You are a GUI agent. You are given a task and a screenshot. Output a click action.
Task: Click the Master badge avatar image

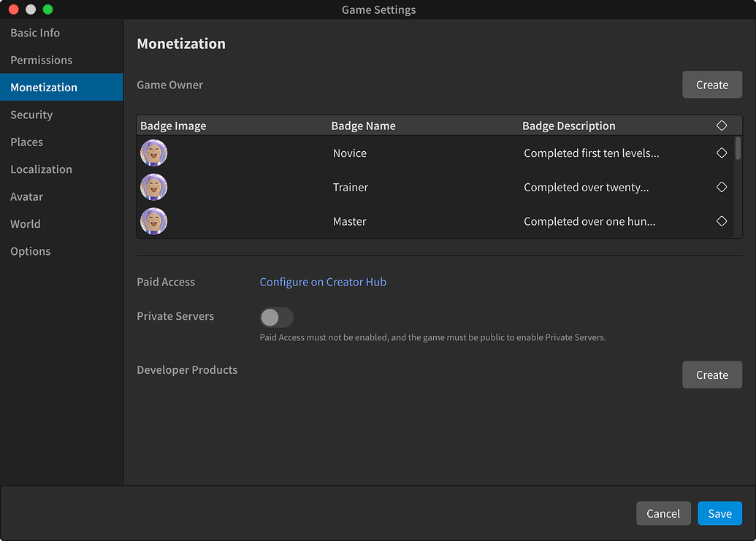coord(154,222)
